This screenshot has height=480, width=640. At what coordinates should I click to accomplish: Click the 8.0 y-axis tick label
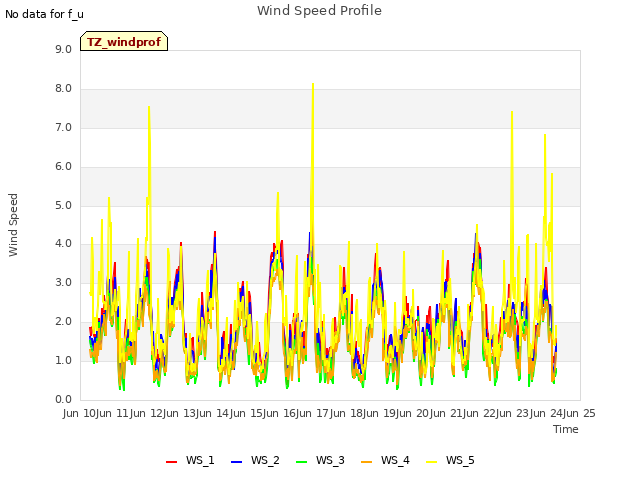pyautogui.click(x=63, y=89)
